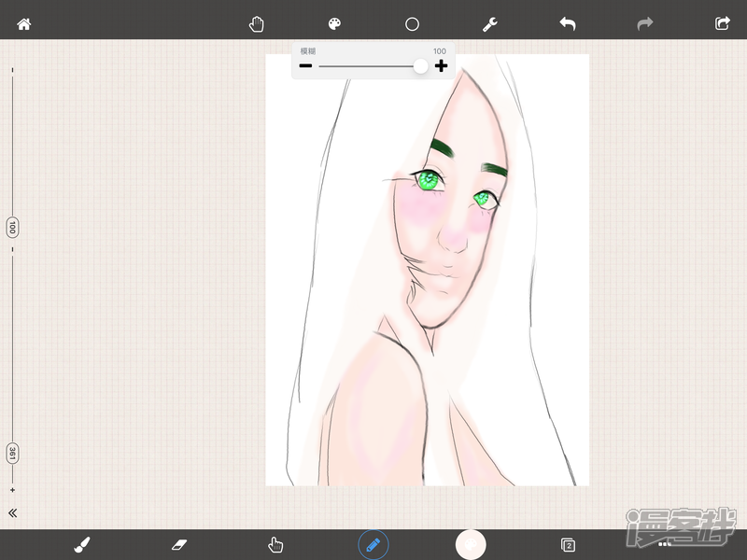Decrease blur with the minus button

tap(305, 65)
